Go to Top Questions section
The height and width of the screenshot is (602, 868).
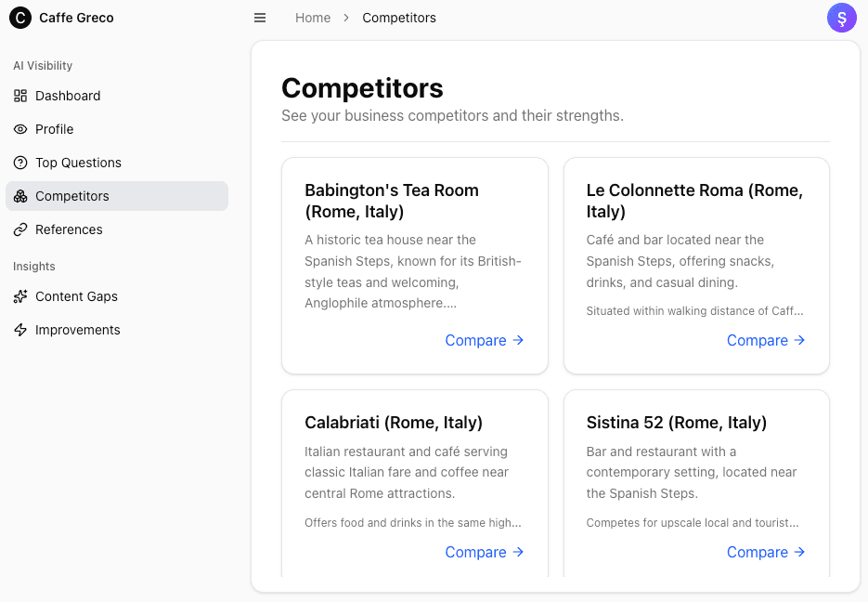pyautogui.click(x=78, y=163)
